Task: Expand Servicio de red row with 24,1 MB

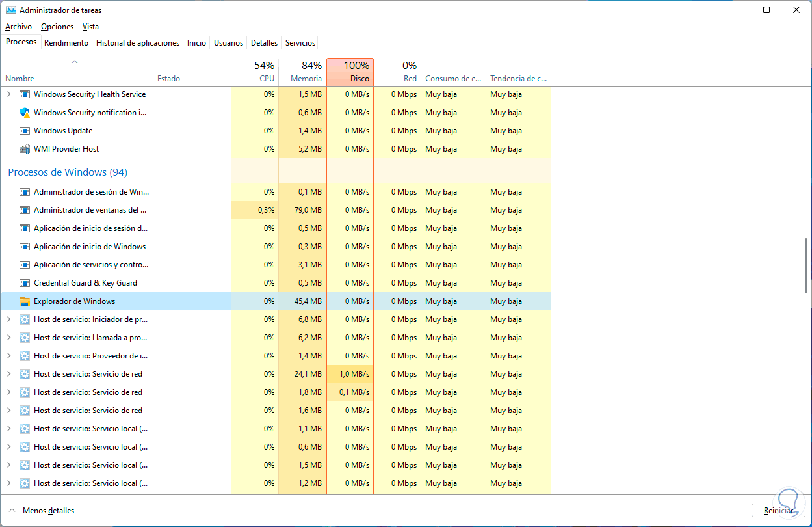Action: pyautogui.click(x=8, y=374)
